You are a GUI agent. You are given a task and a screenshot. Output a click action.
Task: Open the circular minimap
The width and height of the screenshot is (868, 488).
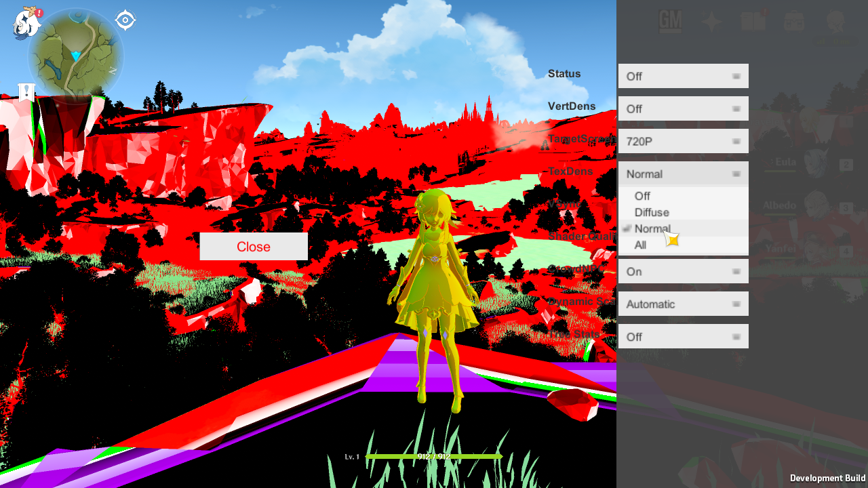[76, 56]
